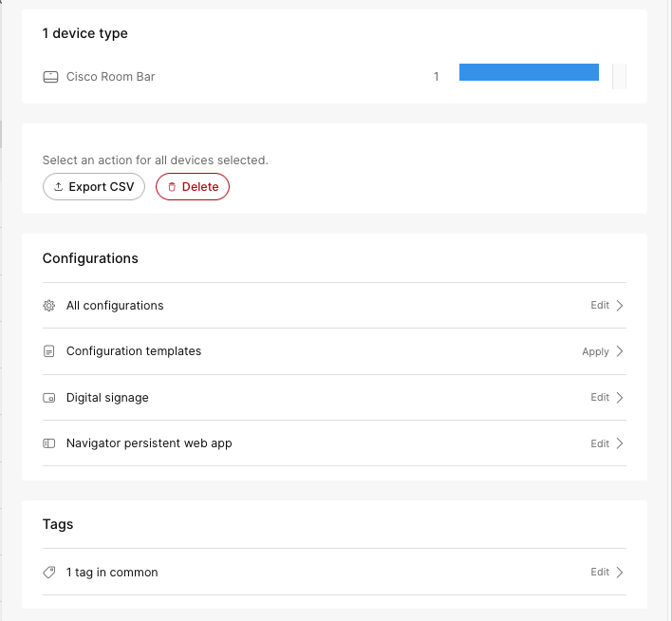Click the tag icon beside 1 tag in common
The image size is (672, 621).
[x=50, y=573]
